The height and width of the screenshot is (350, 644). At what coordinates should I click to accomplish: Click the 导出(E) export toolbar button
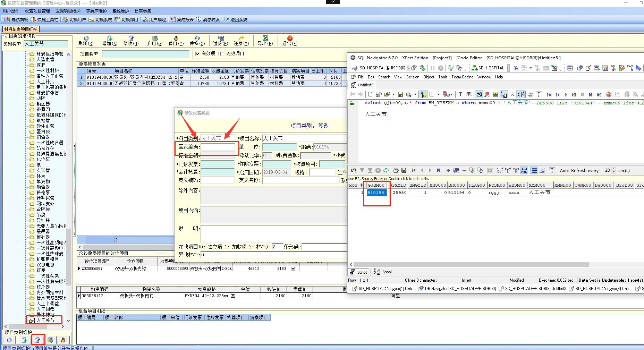[265, 41]
